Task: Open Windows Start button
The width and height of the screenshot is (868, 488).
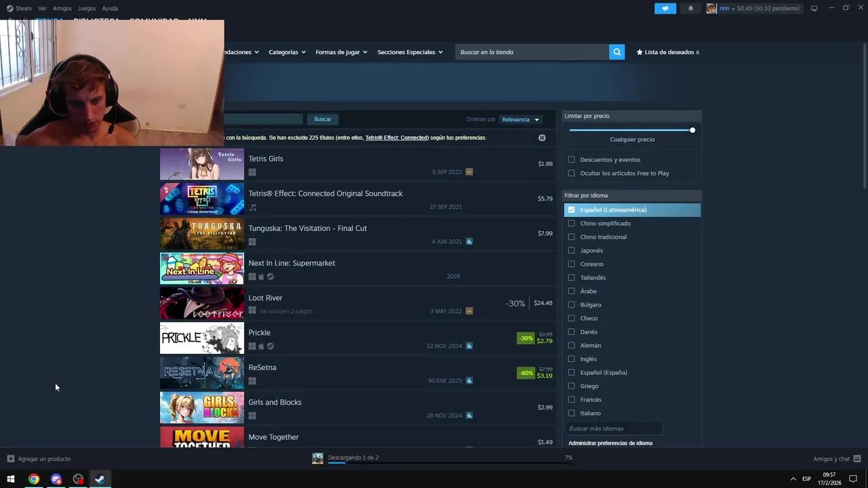Action: coord(11,479)
